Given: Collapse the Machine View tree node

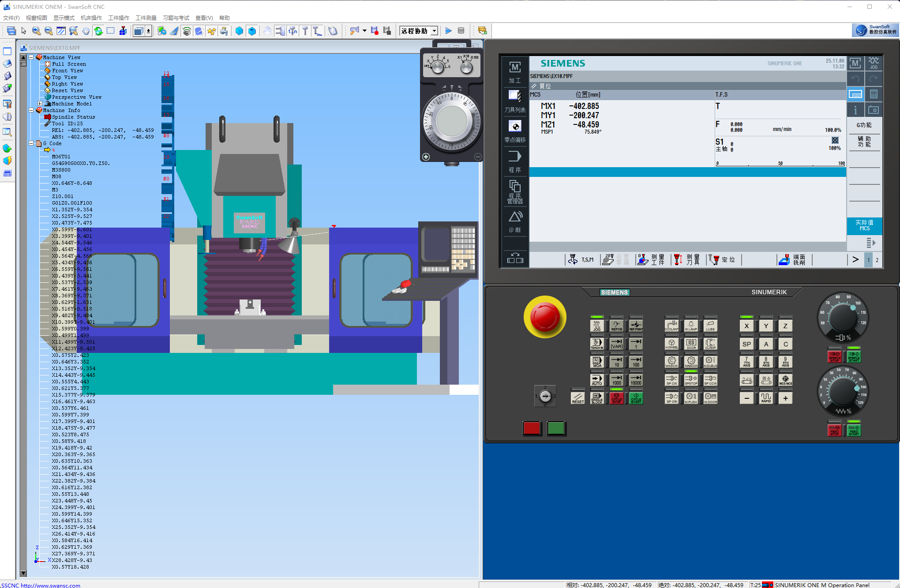Looking at the screenshot, I should click(x=31, y=57).
